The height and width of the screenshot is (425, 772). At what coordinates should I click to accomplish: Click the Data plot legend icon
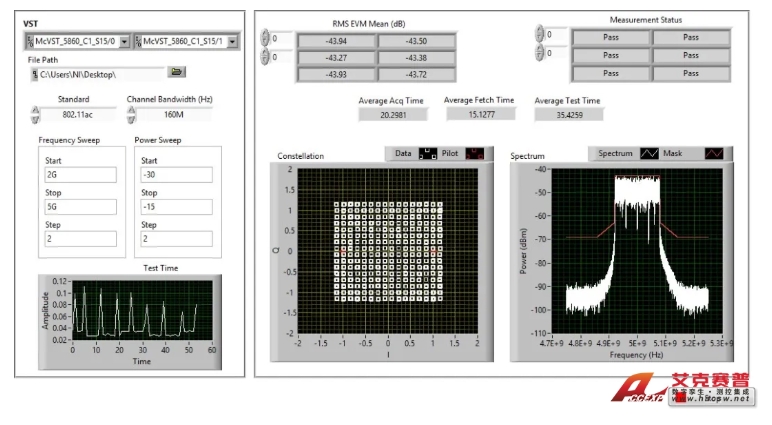tap(427, 154)
